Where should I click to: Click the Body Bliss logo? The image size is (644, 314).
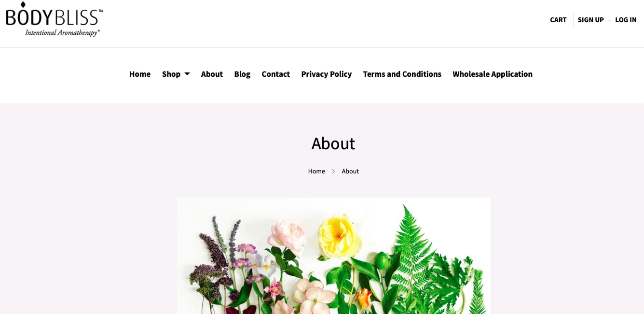(x=54, y=19)
